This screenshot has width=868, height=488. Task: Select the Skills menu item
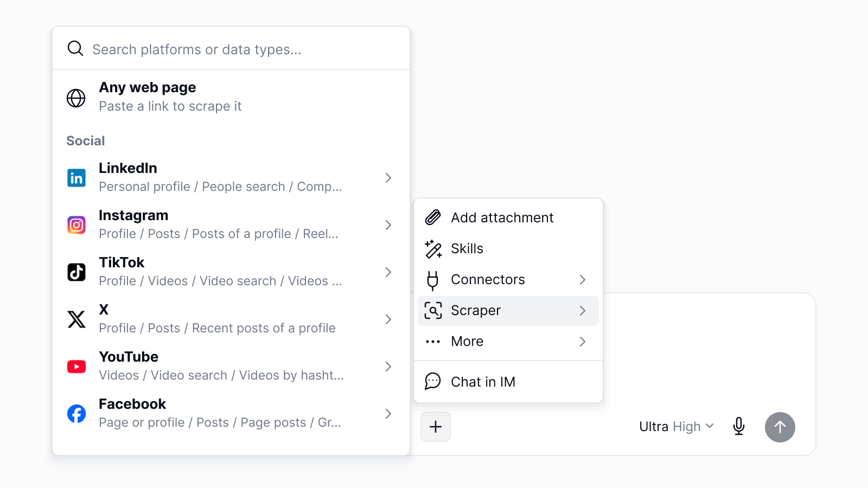tap(508, 248)
